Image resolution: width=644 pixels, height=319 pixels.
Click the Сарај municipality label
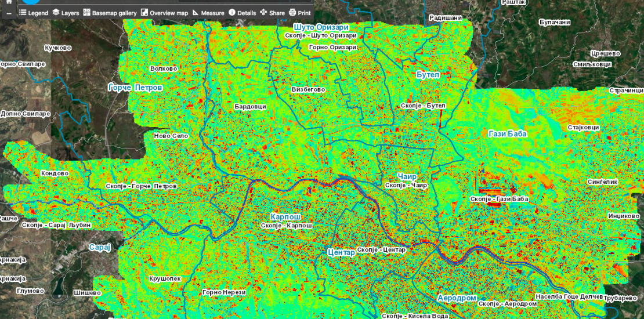(99, 248)
